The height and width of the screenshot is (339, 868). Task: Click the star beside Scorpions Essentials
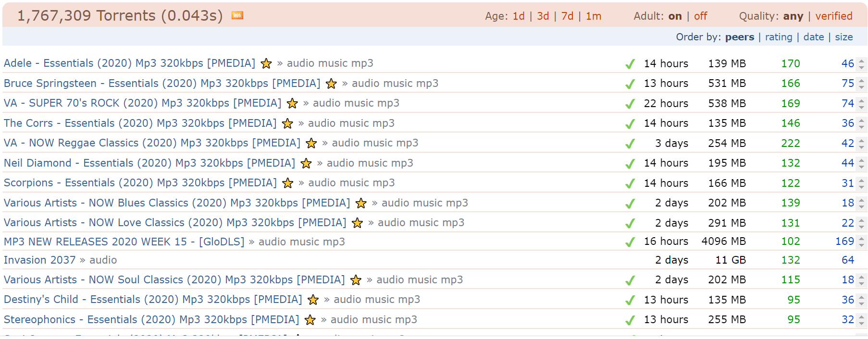288,183
